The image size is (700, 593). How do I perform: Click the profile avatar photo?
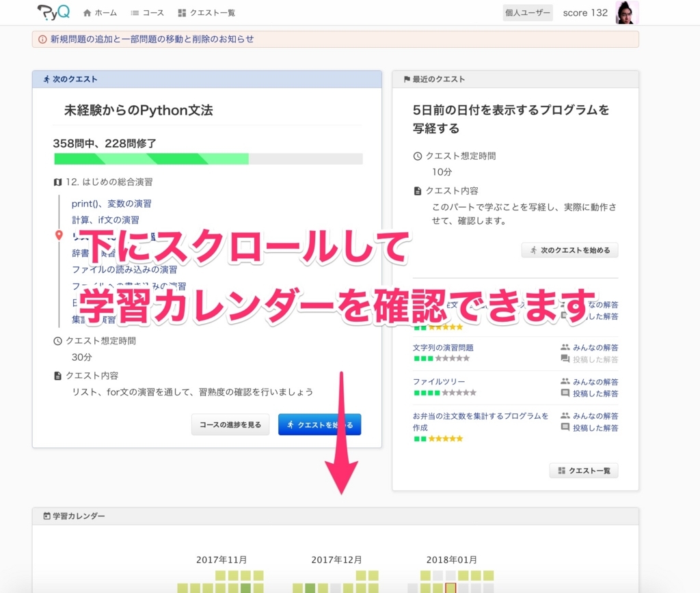coord(625,13)
